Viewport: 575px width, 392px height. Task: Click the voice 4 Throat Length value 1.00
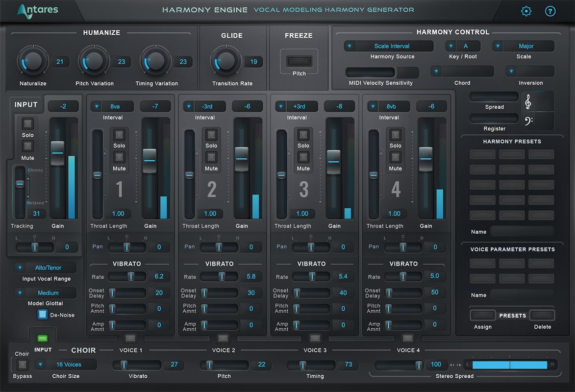coord(394,214)
